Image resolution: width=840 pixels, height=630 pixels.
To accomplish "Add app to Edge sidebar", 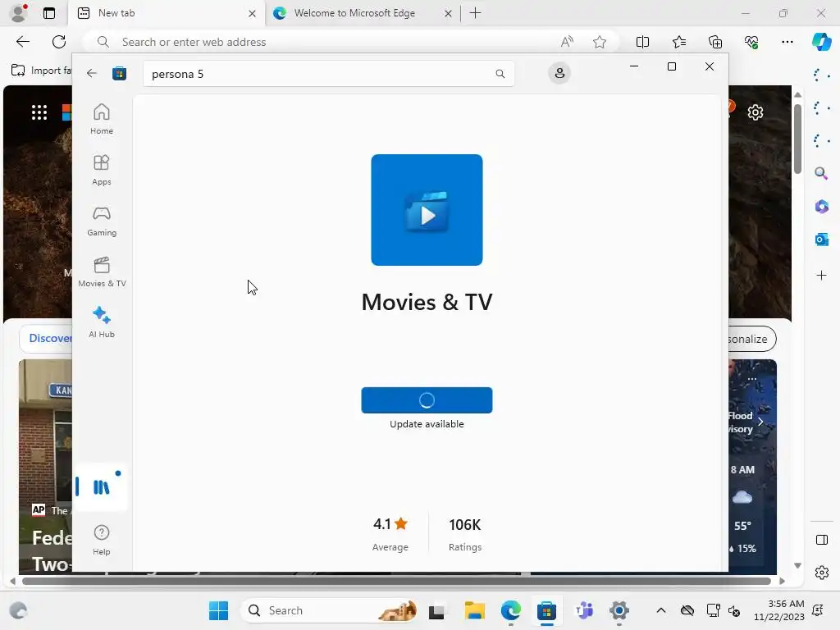I will click(821, 276).
